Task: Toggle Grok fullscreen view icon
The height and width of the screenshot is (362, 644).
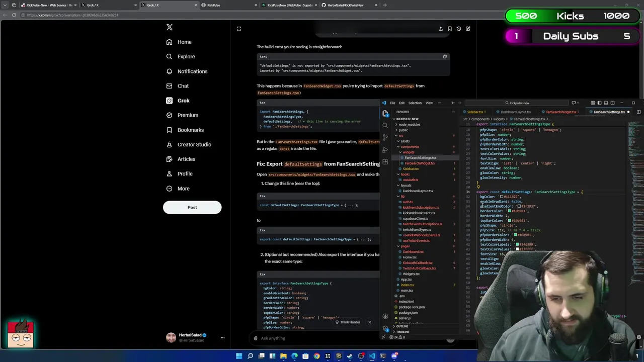Action: 239,29
